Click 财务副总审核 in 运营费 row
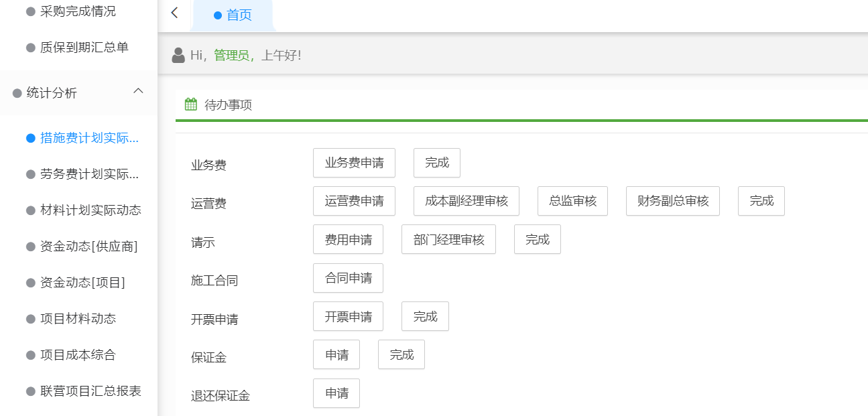Image resolution: width=868 pixels, height=416 pixels. coord(672,201)
